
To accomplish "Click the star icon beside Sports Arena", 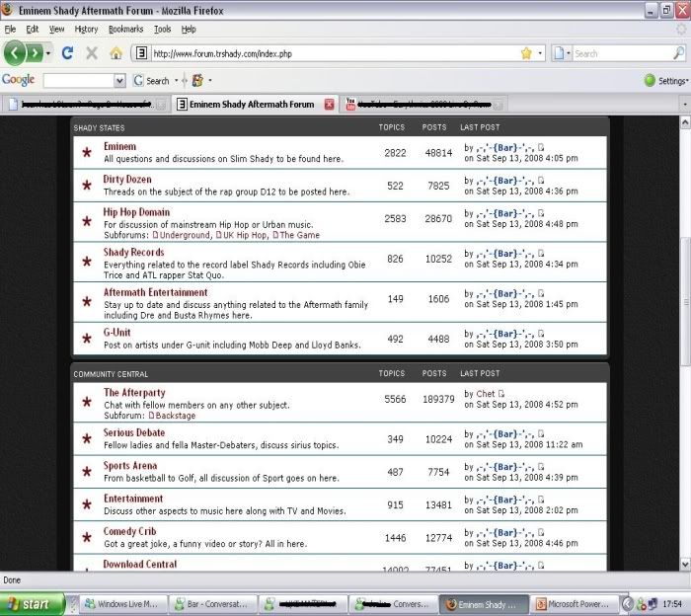I will click(87, 472).
